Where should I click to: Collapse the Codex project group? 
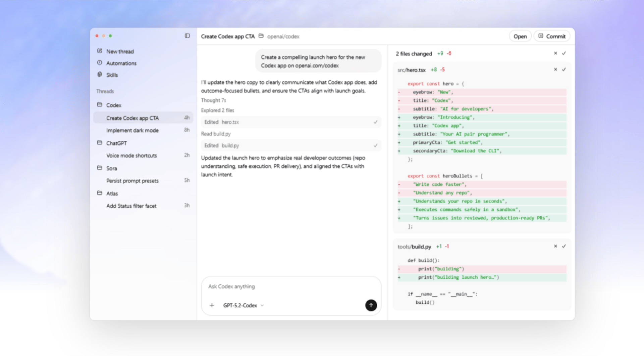[x=114, y=105]
